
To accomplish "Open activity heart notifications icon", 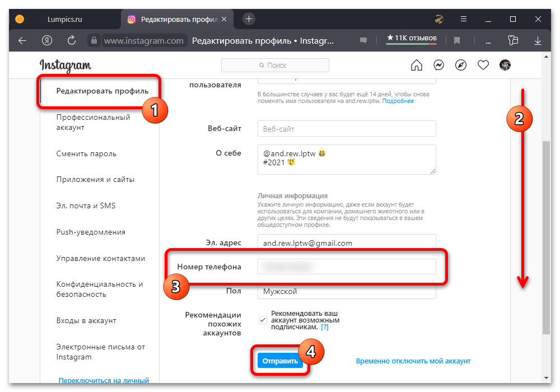I will 483,66.
